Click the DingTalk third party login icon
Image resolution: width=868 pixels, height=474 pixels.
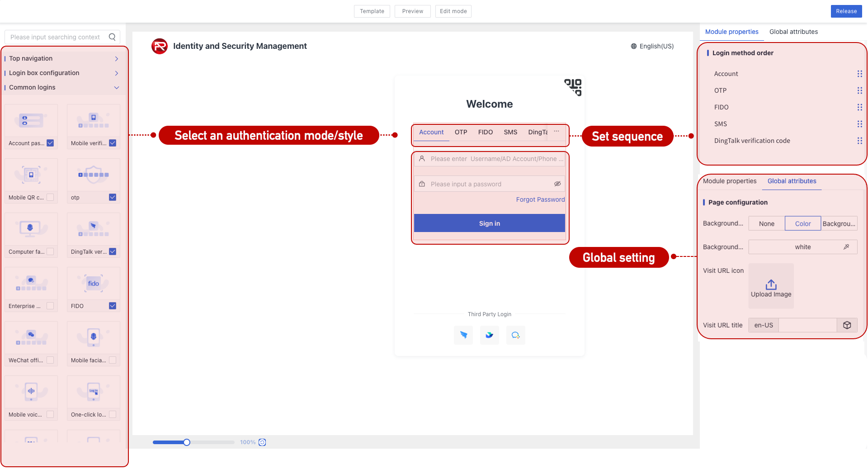[x=463, y=335]
